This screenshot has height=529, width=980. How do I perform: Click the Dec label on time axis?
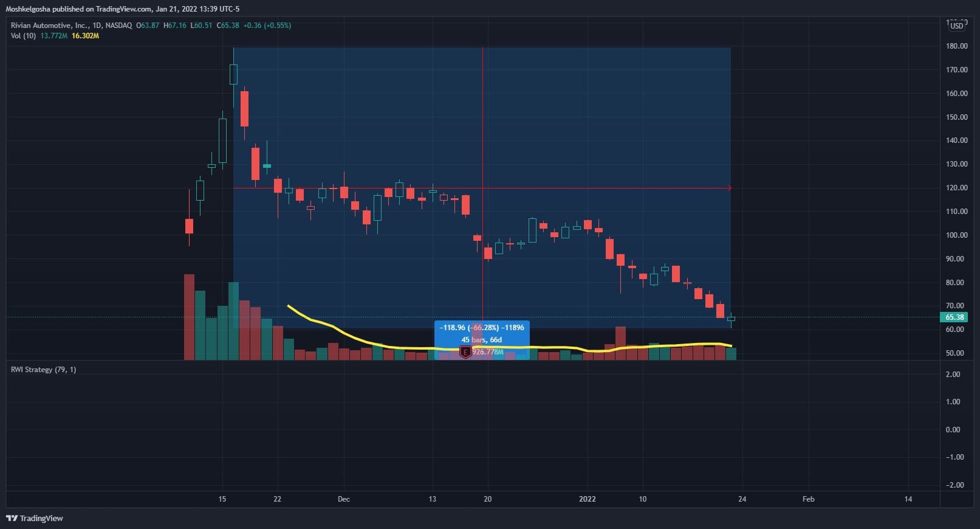(x=344, y=499)
